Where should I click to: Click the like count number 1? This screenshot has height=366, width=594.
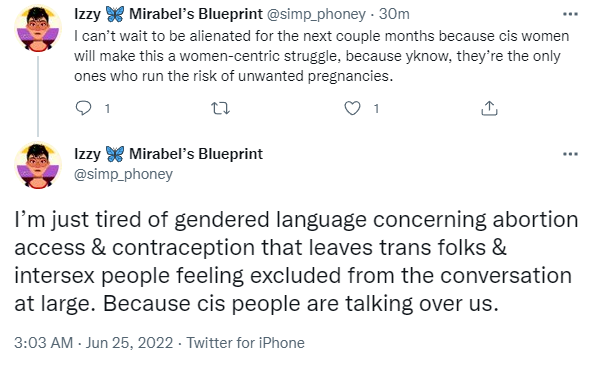click(376, 109)
